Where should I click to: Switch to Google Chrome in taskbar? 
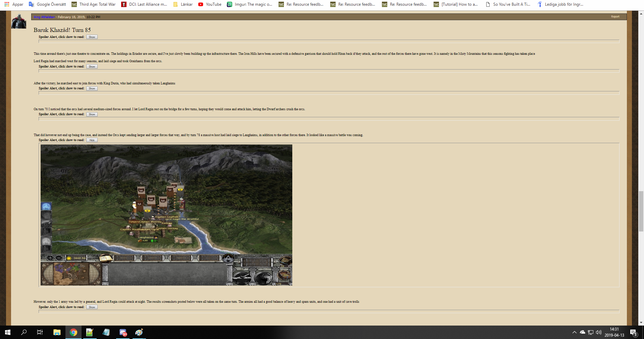pyautogui.click(x=73, y=332)
